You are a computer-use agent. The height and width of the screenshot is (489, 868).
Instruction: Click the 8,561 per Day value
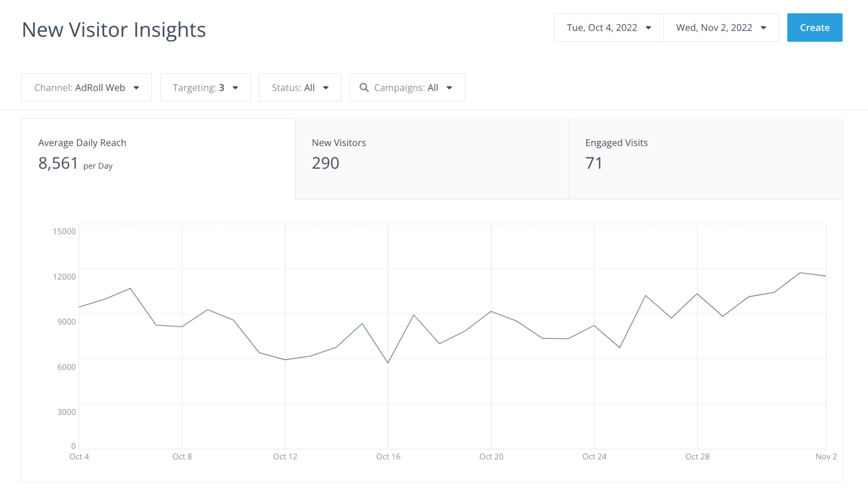75,163
